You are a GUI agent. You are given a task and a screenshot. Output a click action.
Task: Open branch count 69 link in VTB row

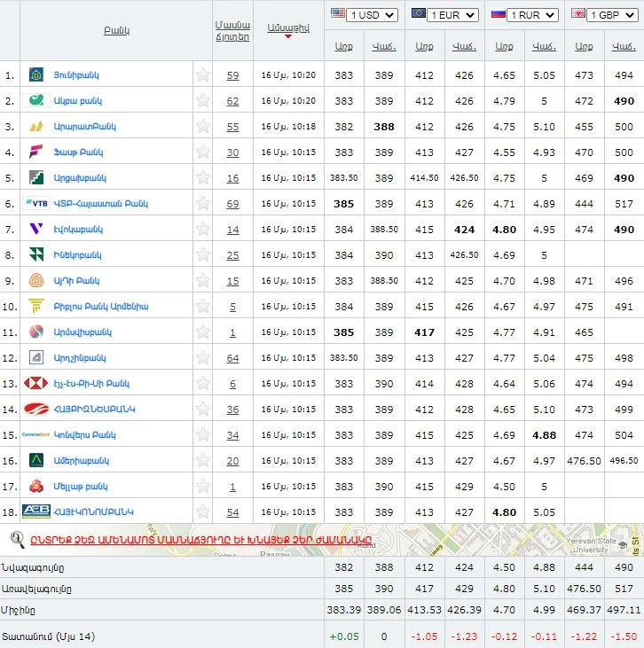232,204
